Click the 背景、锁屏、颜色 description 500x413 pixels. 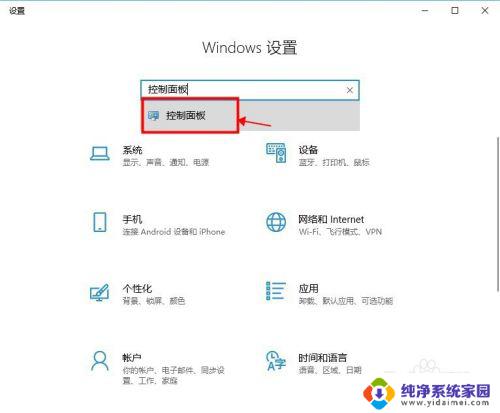tap(154, 301)
